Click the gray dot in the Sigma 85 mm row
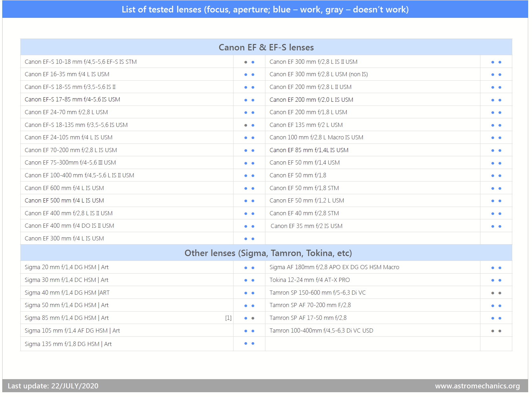The image size is (532, 397). pyautogui.click(x=253, y=318)
